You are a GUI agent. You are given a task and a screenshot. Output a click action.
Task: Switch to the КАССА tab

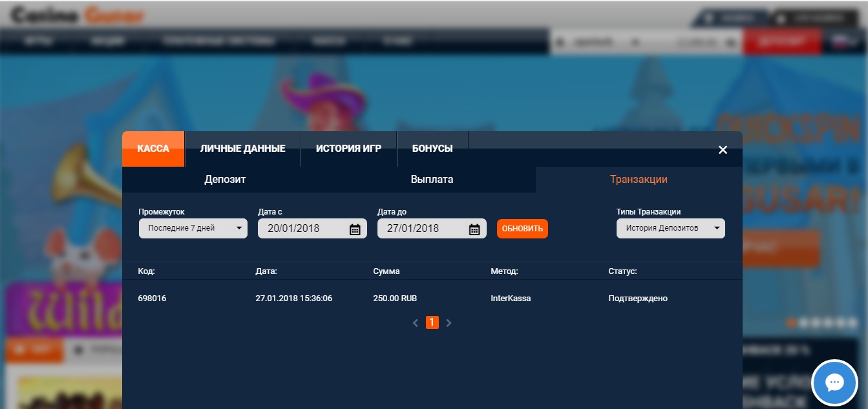(153, 149)
